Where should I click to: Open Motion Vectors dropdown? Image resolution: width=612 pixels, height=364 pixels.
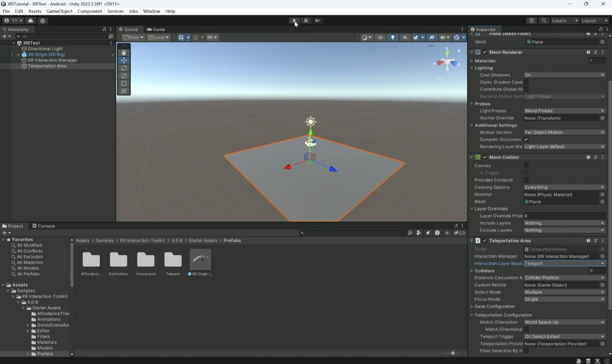tap(564, 132)
